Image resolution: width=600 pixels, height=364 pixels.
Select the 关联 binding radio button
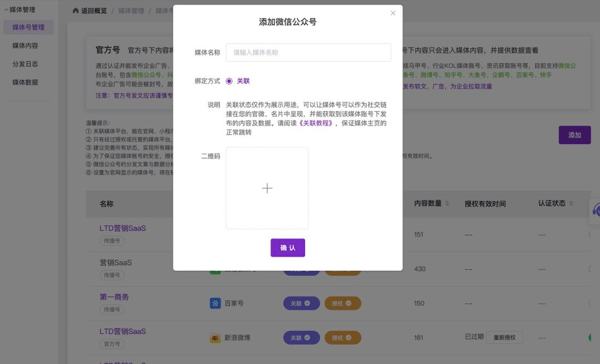point(229,81)
